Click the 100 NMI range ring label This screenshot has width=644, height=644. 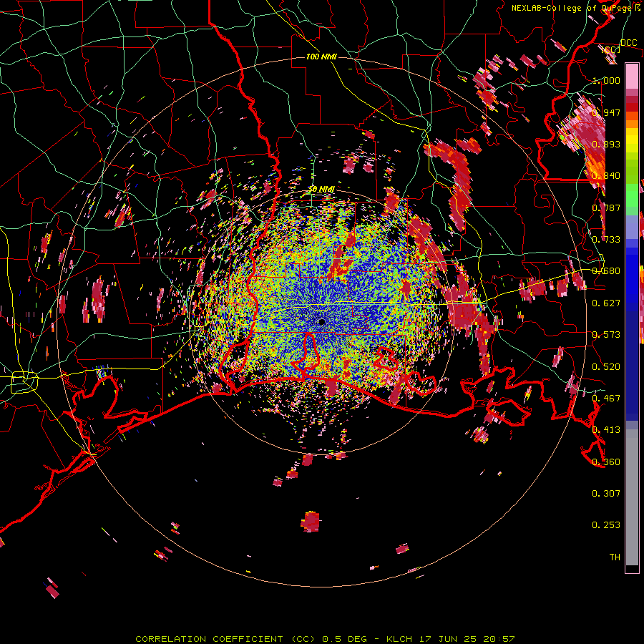click(x=321, y=57)
